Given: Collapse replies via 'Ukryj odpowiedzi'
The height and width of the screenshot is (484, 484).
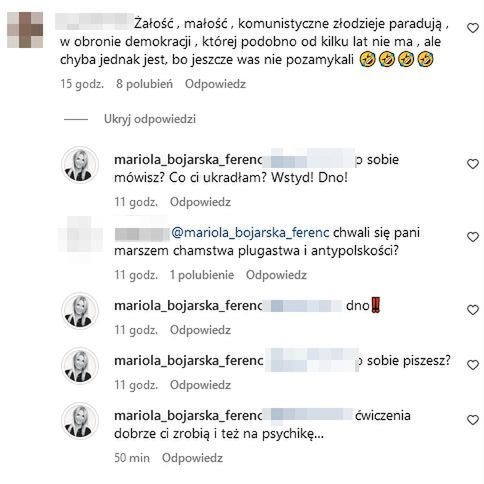Looking at the screenshot, I should (150, 119).
